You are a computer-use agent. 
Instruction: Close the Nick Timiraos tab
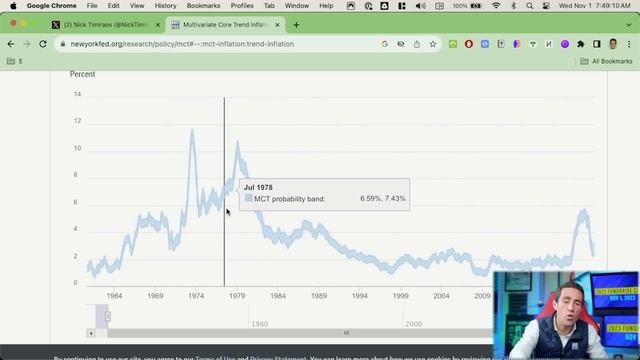click(158, 25)
